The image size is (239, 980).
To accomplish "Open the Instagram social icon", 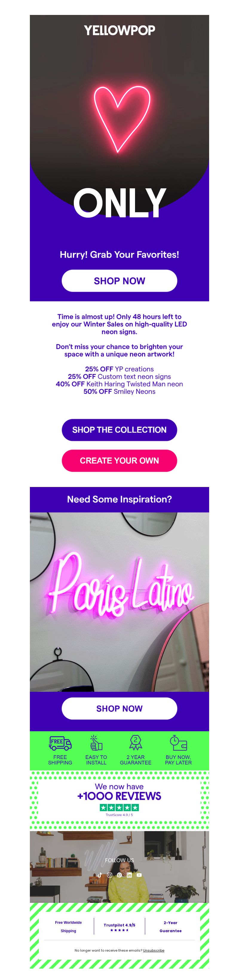I will tap(109, 875).
